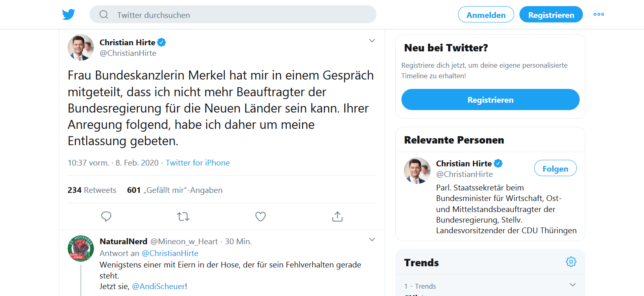
Task: Reply to Christian Hirte's tweet
Action: tap(106, 216)
